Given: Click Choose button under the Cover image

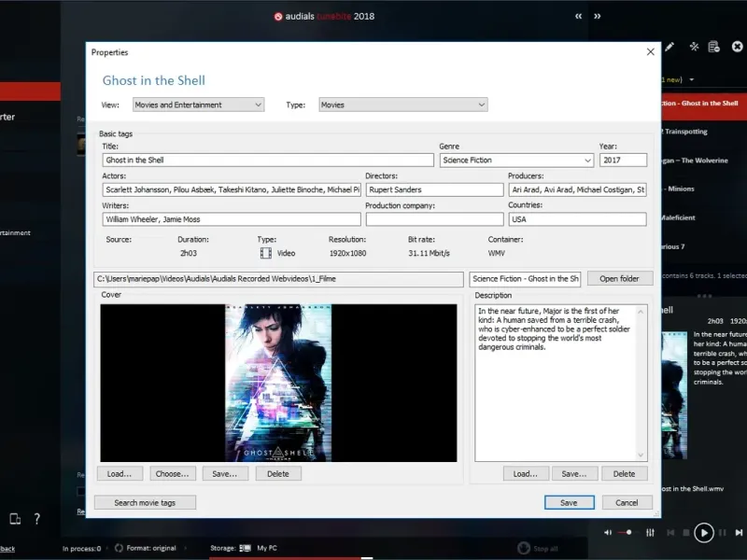Looking at the screenshot, I should pos(173,474).
